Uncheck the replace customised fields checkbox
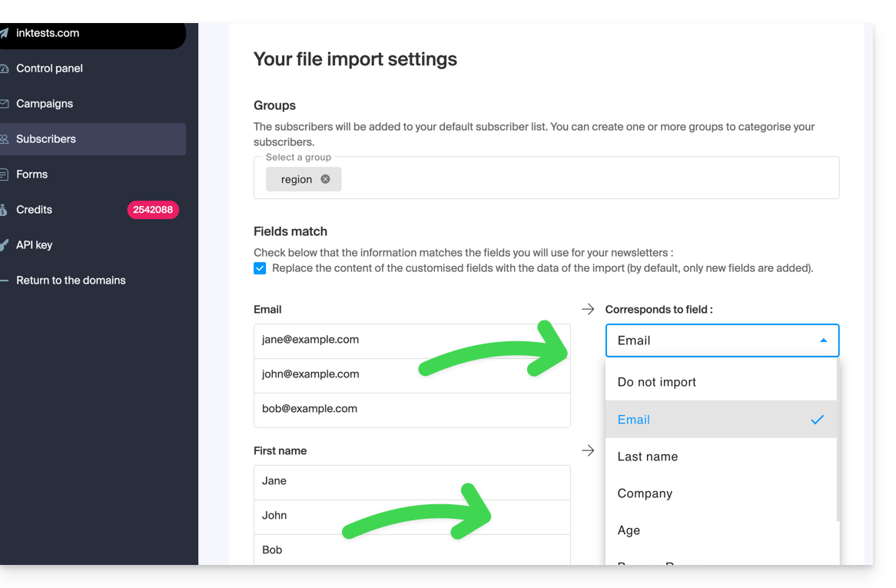The image size is (896, 588). click(260, 268)
